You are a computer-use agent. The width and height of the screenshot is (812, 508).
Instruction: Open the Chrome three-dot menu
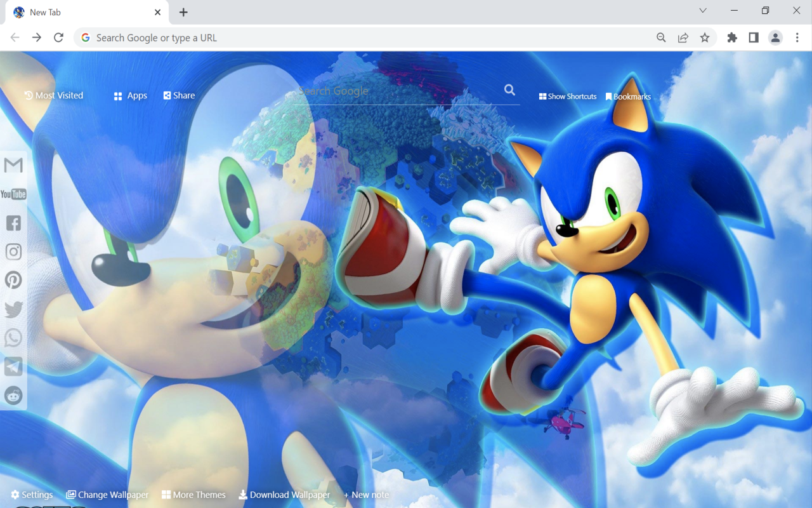point(797,37)
